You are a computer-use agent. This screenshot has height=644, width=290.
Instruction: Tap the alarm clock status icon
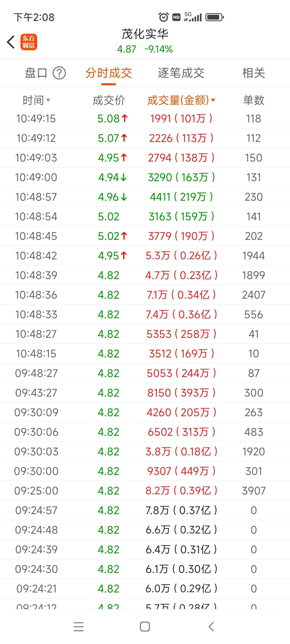(x=164, y=17)
